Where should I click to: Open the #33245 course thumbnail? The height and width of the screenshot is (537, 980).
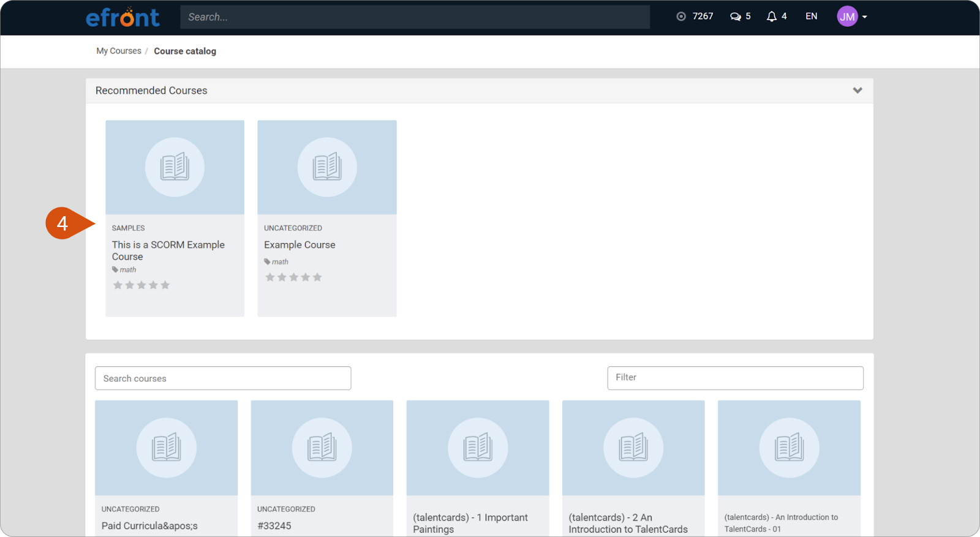[322, 448]
